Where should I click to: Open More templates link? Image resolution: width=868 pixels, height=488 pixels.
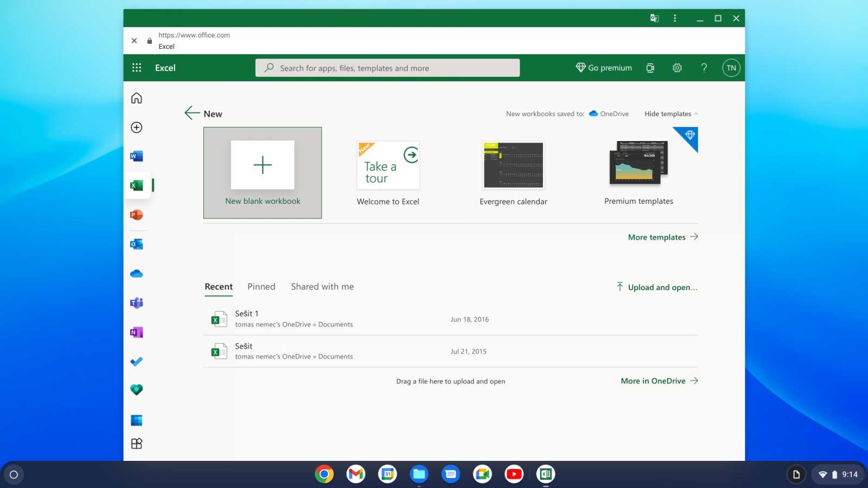[x=663, y=237]
